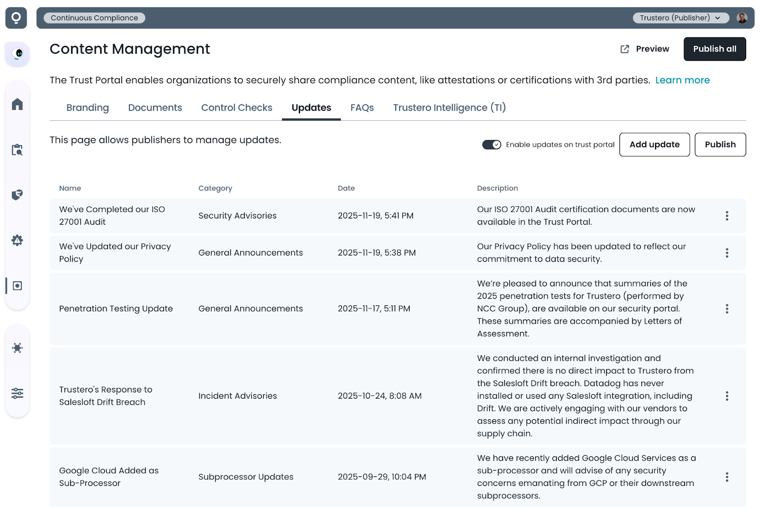Expand the Trustero (Publisher) account dropdown
The height and width of the screenshot is (532, 760).
681,18
